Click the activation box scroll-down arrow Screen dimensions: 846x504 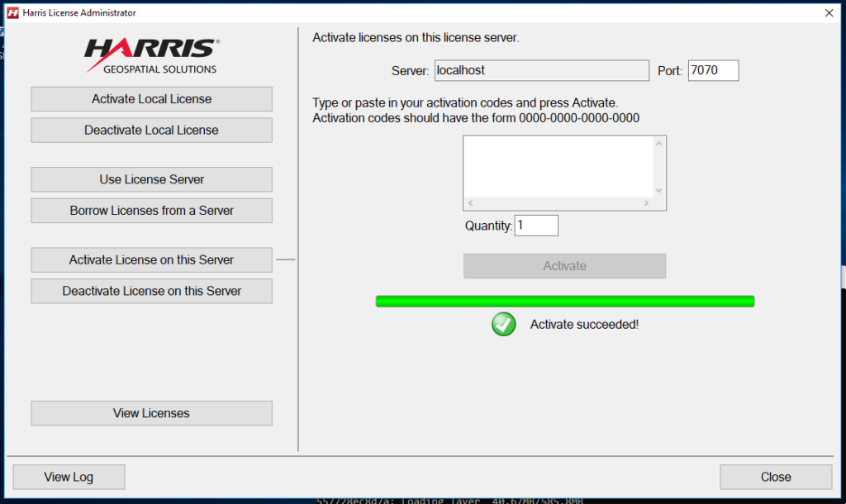tap(658, 191)
